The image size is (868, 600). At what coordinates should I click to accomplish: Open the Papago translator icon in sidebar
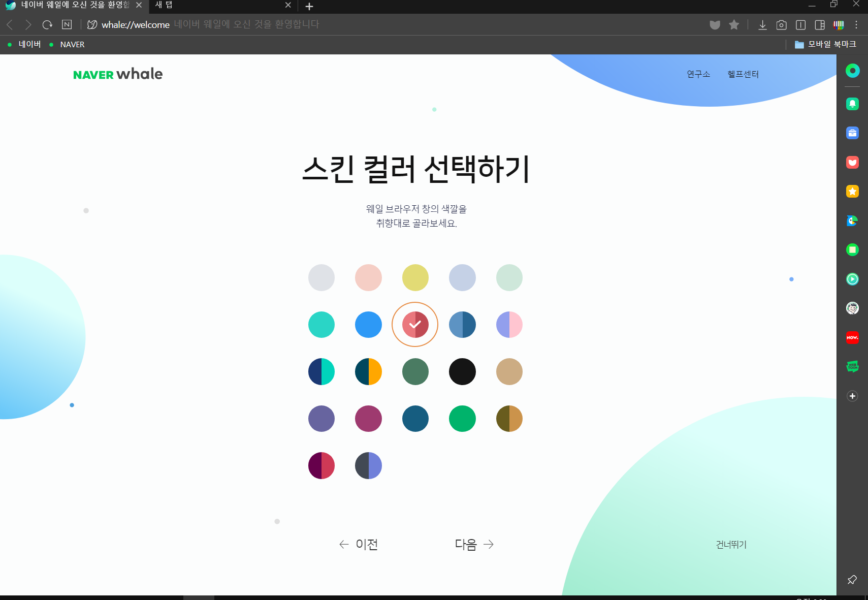pos(852,220)
